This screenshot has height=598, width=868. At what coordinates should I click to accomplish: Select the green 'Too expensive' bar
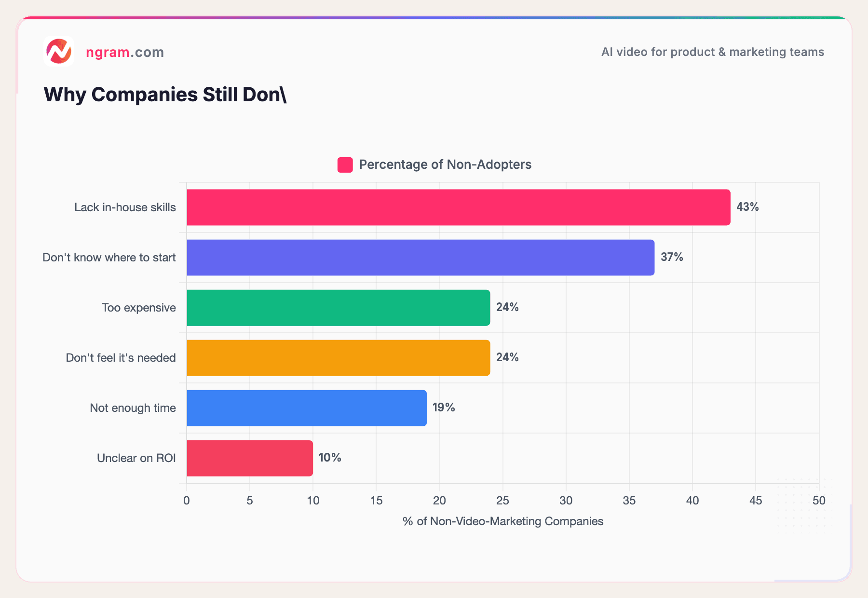point(338,307)
